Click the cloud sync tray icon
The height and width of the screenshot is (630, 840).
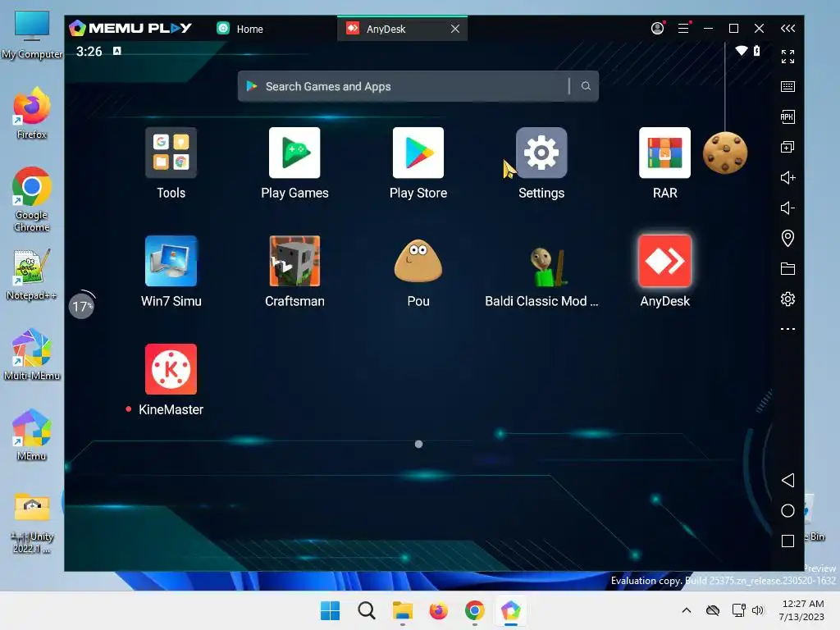click(713, 610)
